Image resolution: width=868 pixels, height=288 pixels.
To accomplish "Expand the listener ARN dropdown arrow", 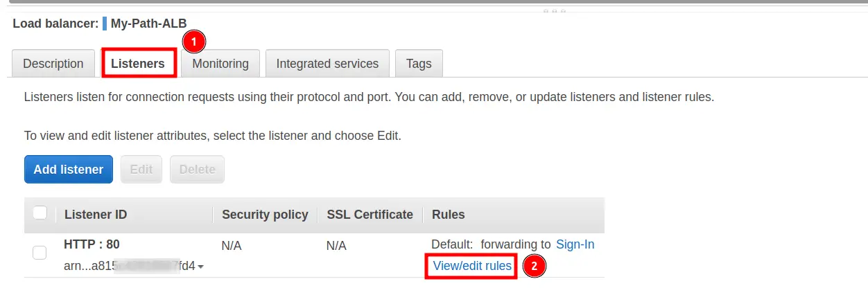I will (x=200, y=267).
